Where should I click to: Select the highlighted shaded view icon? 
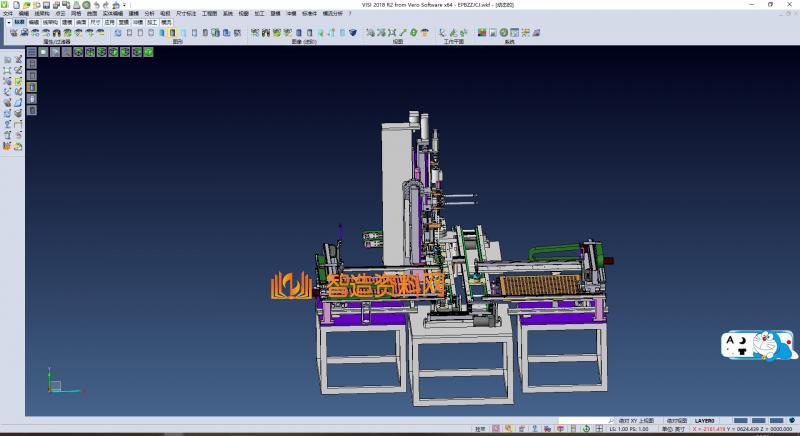click(172, 33)
